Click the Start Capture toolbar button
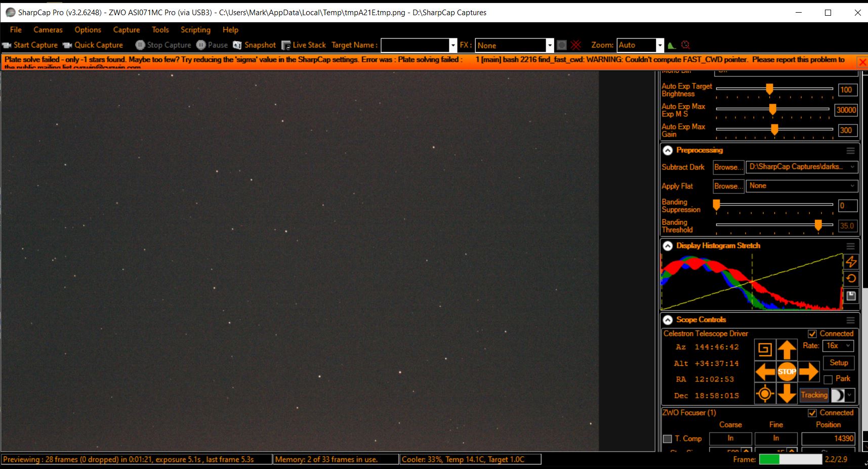This screenshot has height=469, width=868. point(30,45)
